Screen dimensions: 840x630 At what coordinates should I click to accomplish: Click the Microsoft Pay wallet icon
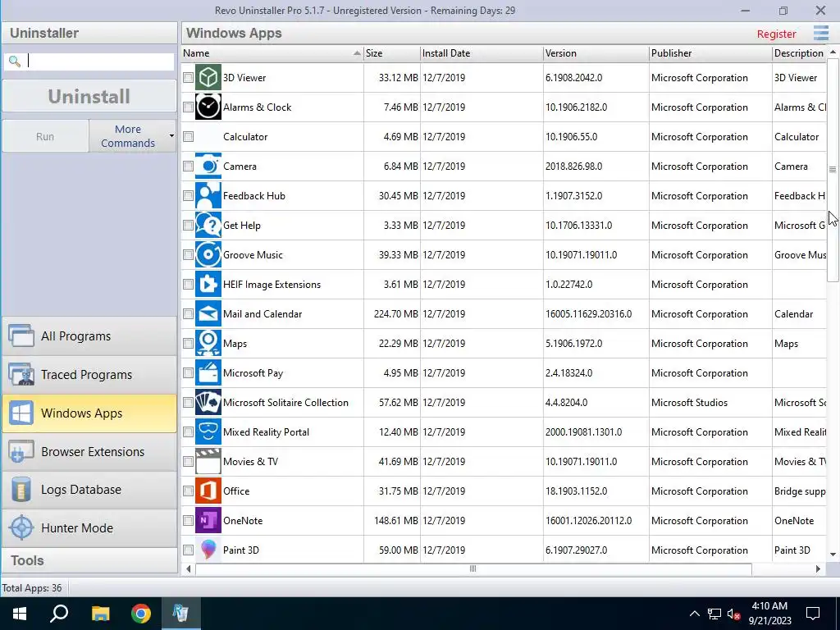(x=208, y=373)
